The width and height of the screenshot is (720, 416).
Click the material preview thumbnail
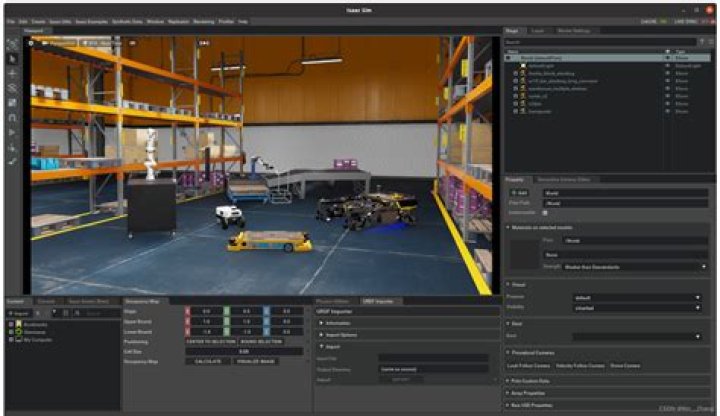(524, 253)
